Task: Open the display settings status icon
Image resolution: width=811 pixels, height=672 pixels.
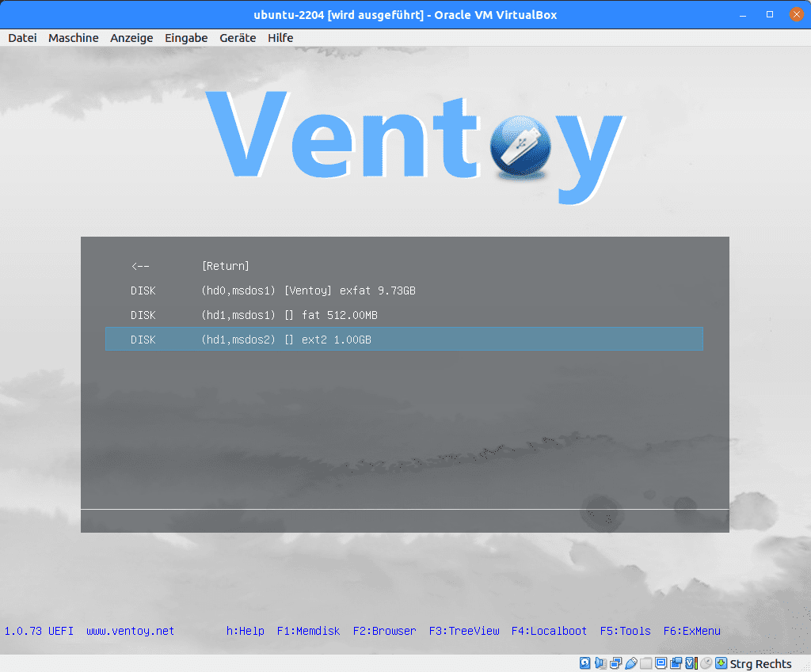Action: click(661, 663)
